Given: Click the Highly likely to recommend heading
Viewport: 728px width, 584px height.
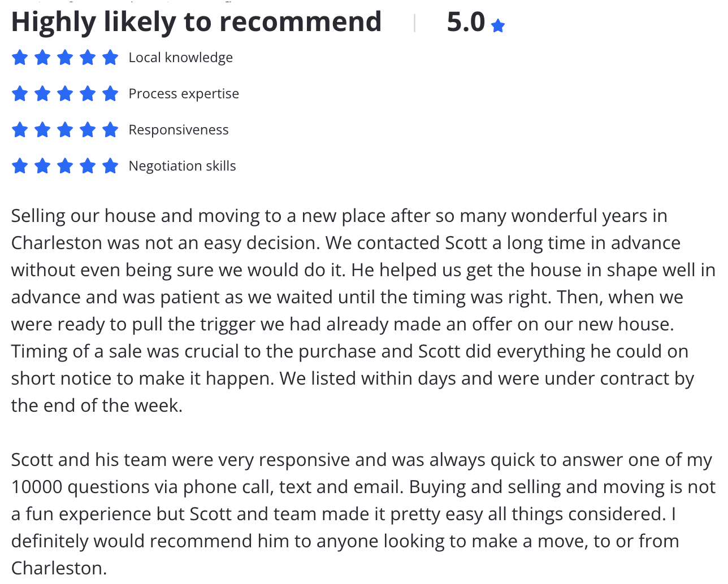Looking at the screenshot, I should coord(196,23).
